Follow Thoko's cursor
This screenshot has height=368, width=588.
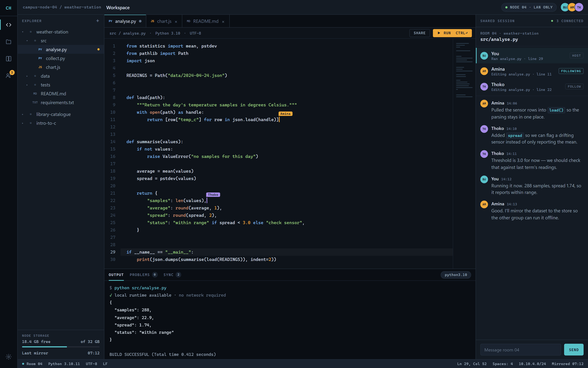(x=574, y=87)
